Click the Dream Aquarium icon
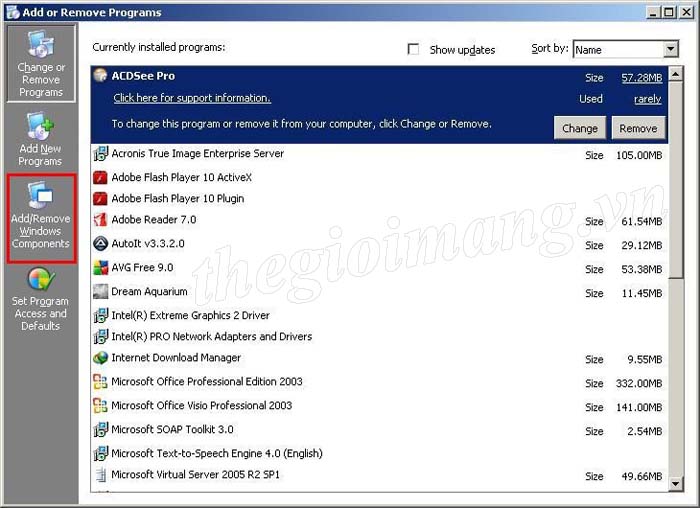The height and width of the screenshot is (508, 700). coord(100,291)
